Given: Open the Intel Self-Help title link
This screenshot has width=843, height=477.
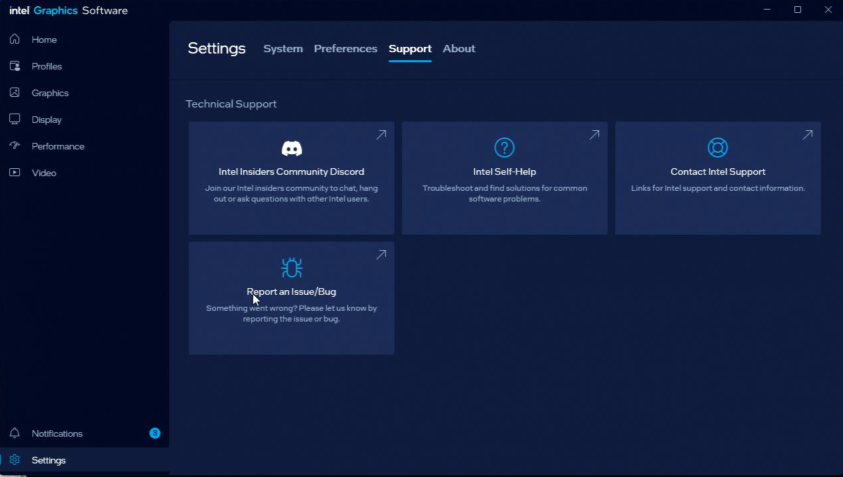Looking at the screenshot, I should tap(504, 172).
